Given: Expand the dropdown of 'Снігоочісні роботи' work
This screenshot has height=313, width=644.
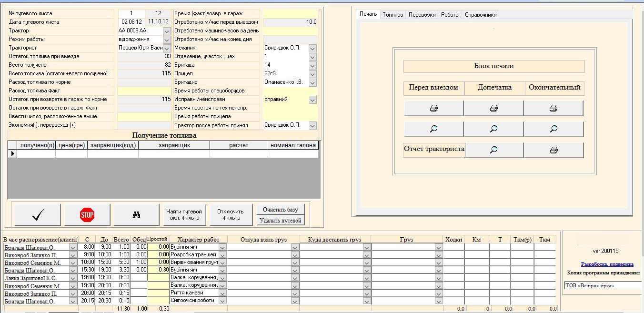Looking at the screenshot, I should point(222,301).
